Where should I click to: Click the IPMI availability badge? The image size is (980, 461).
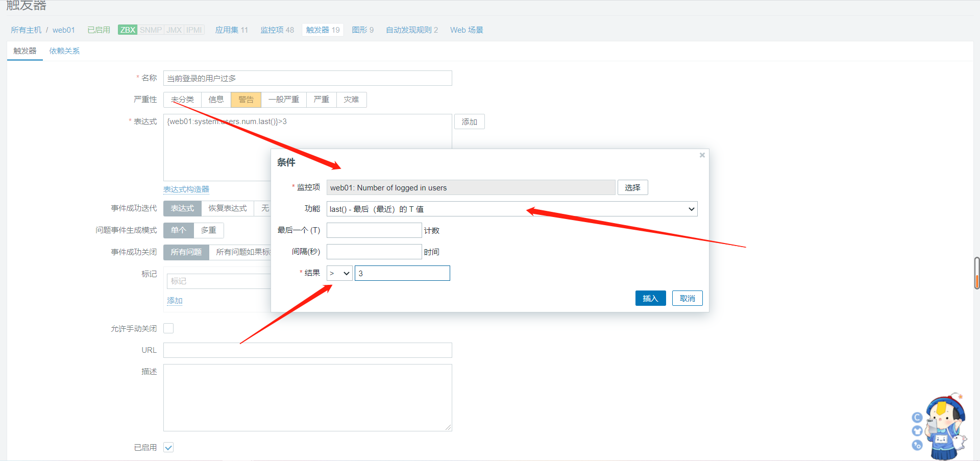coord(194,30)
